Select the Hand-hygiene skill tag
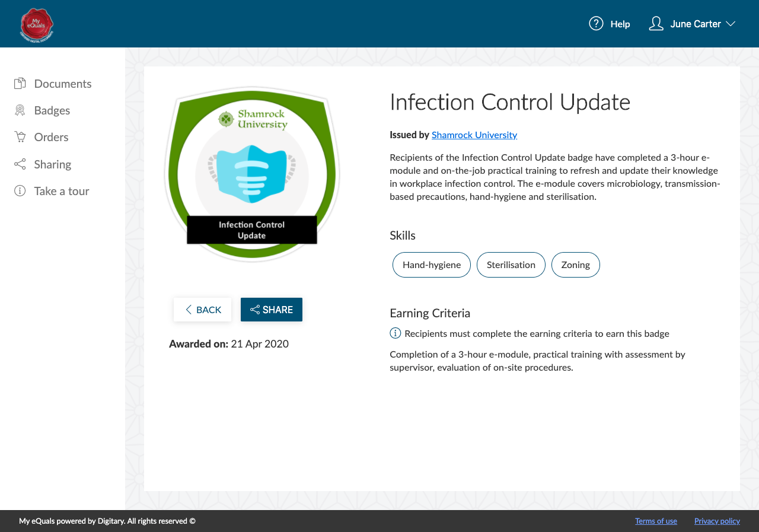 (x=432, y=265)
